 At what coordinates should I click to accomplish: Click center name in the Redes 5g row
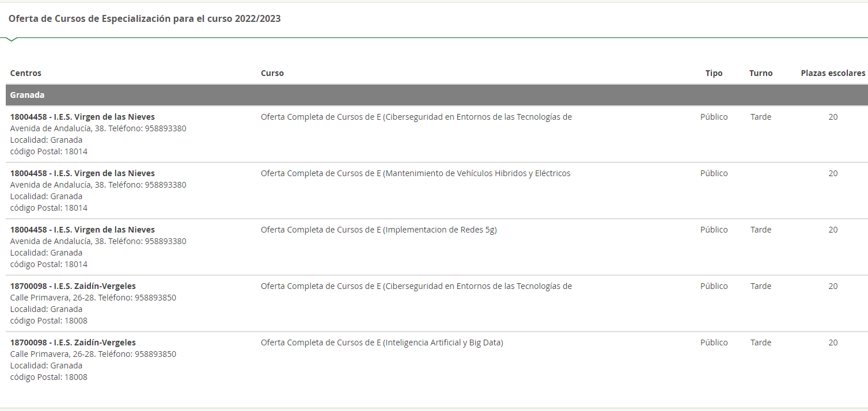pyautogui.click(x=82, y=230)
